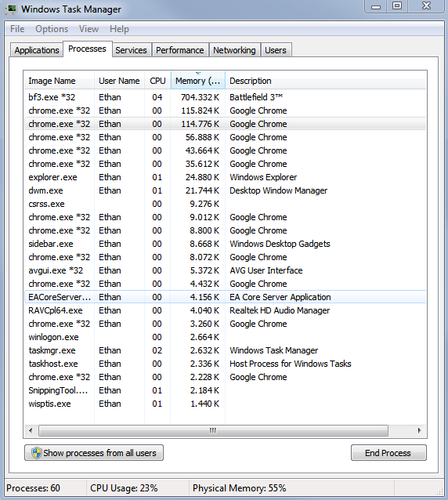Select the winlogon.exe process
Screen dimensions: 448x500
pos(225,337)
